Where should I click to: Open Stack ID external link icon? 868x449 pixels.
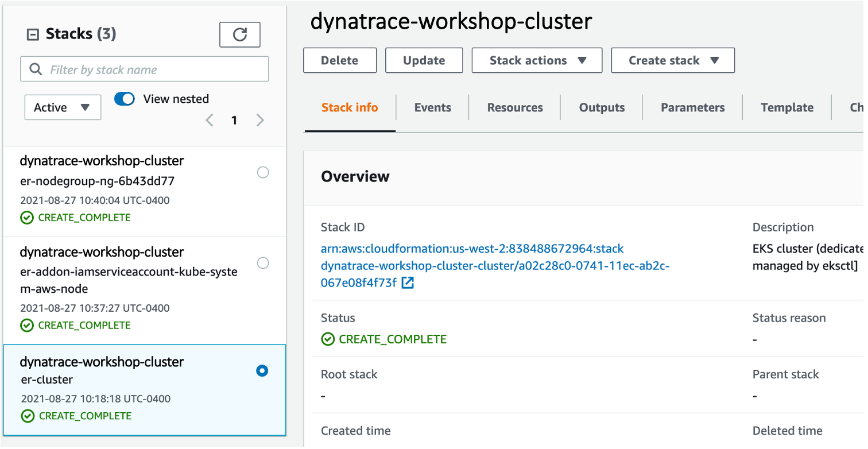408,282
